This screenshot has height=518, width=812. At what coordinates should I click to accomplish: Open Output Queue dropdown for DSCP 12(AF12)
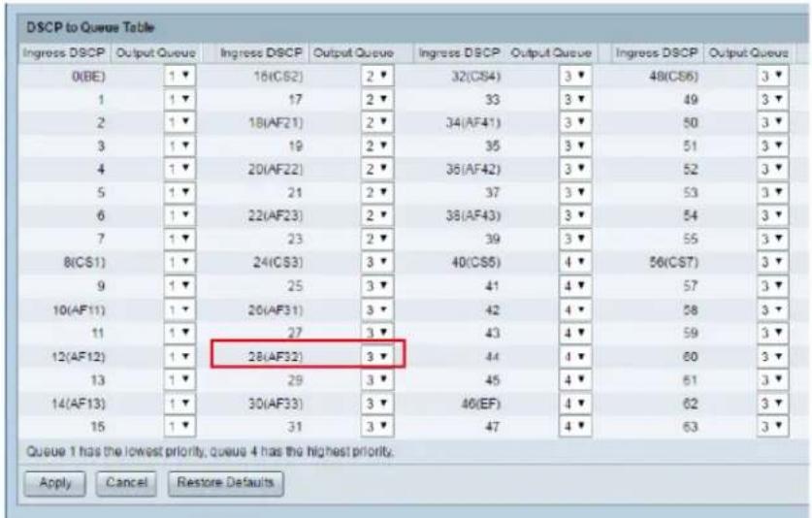click(x=179, y=356)
